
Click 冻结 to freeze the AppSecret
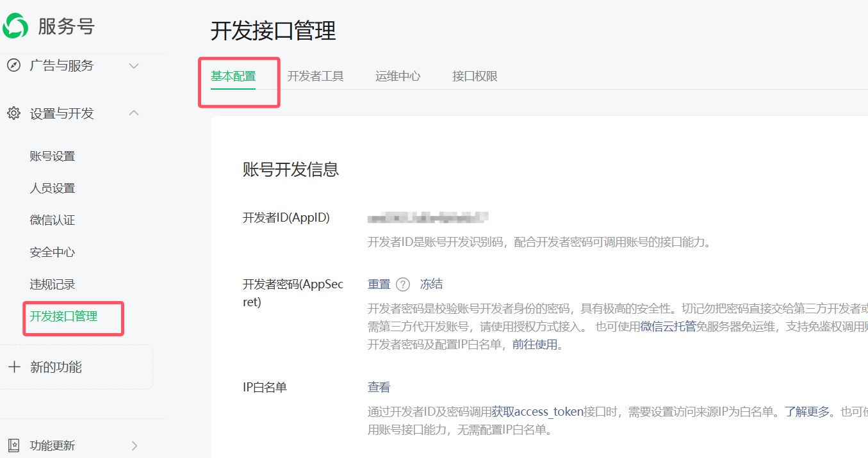[x=431, y=284]
